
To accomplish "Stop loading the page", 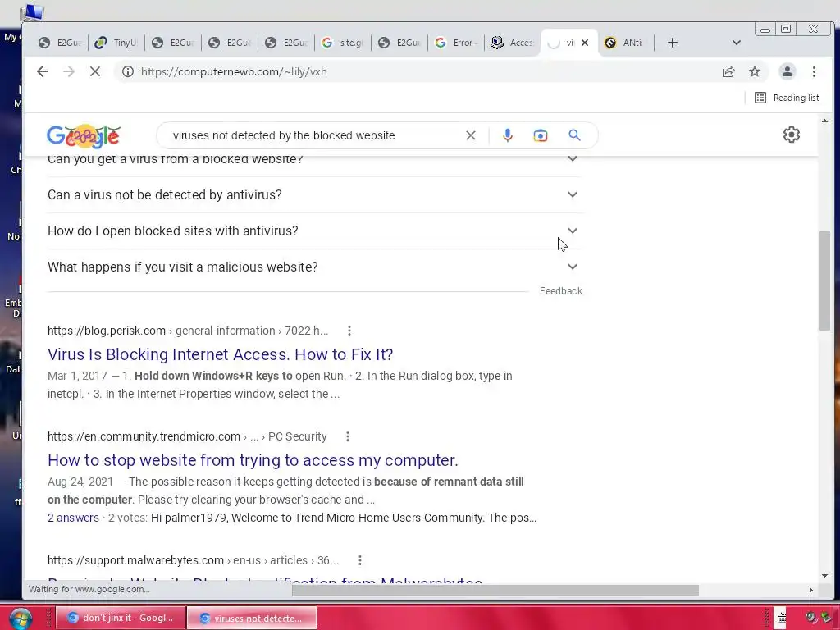I will [x=95, y=72].
